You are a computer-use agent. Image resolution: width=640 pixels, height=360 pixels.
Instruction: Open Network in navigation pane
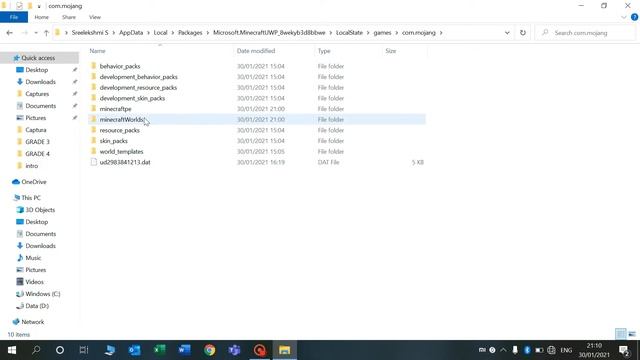[33, 322]
